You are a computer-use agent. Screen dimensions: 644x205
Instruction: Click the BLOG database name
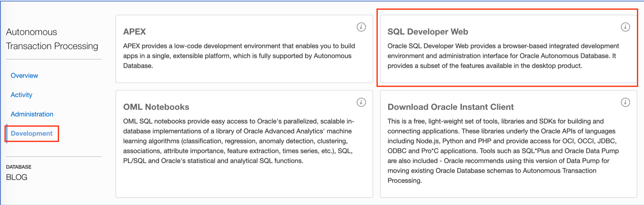point(17,177)
